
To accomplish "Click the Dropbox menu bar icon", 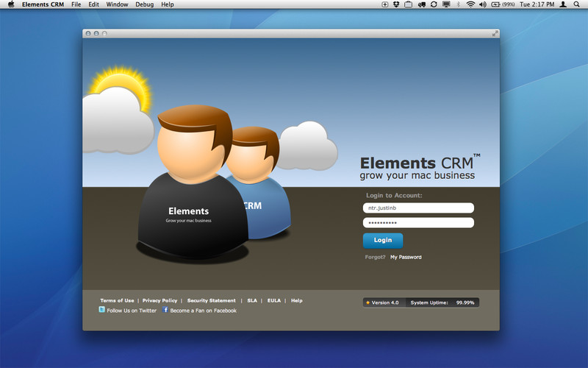I will (396, 4).
